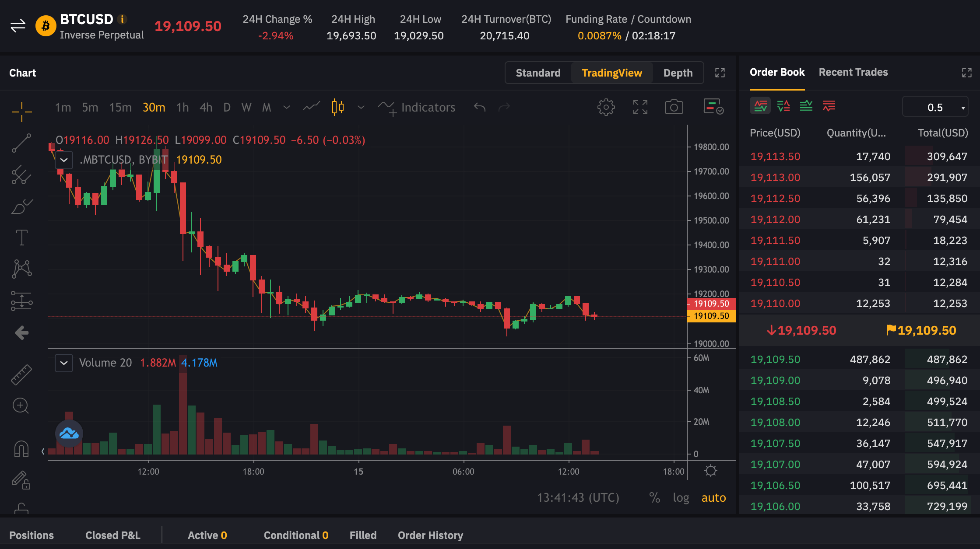Select the prediction and measurement tool
This screenshot has height=549, width=980.
21,301
